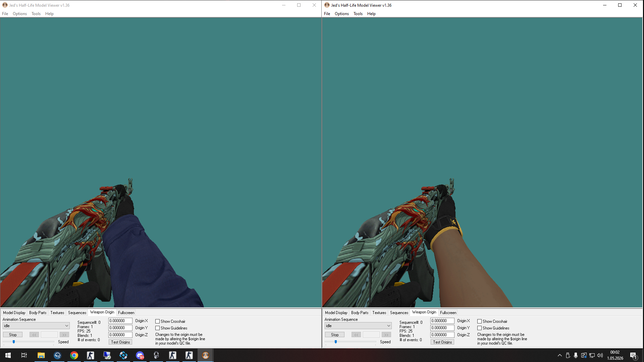Open the Options menu in the left window
Screen dimensions: 644x362
click(20, 14)
